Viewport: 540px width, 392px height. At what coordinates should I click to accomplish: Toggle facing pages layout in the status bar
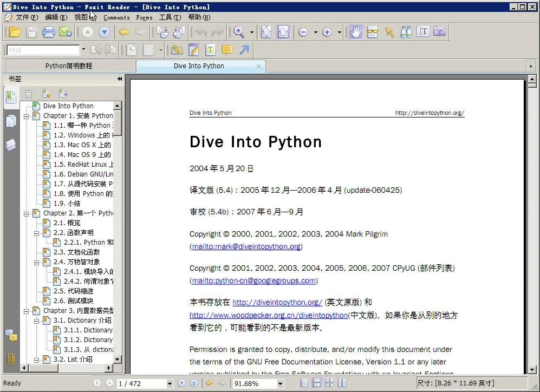click(x=342, y=383)
